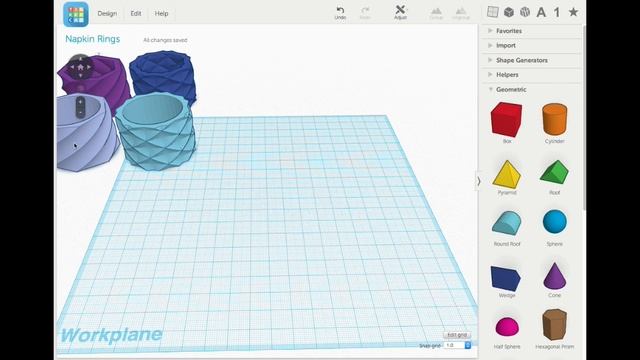
Task: Rotate view left with navigation arrow
Action: [72, 67]
